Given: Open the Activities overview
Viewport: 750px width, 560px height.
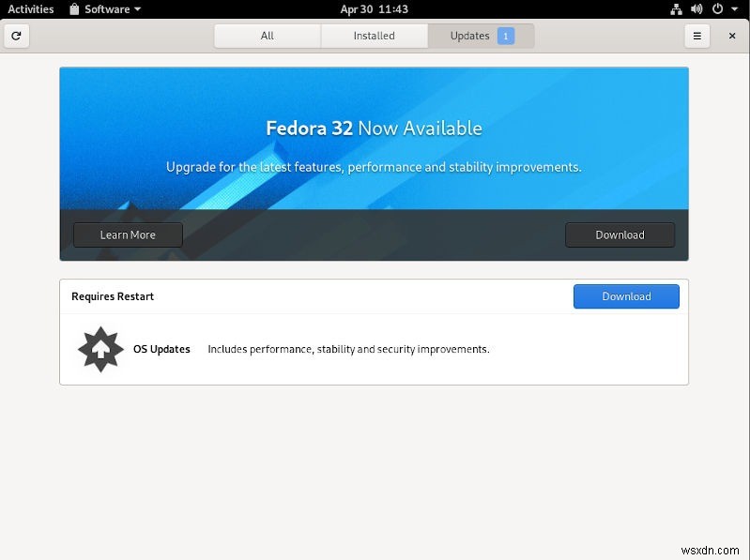Looking at the screenshot, I should point(31,9).
